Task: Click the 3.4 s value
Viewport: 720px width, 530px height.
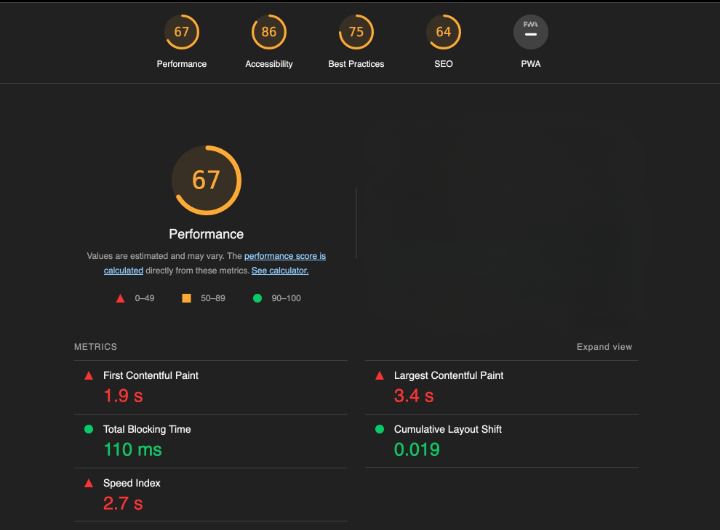Action: pyautogui.click(x=414, y=395)
